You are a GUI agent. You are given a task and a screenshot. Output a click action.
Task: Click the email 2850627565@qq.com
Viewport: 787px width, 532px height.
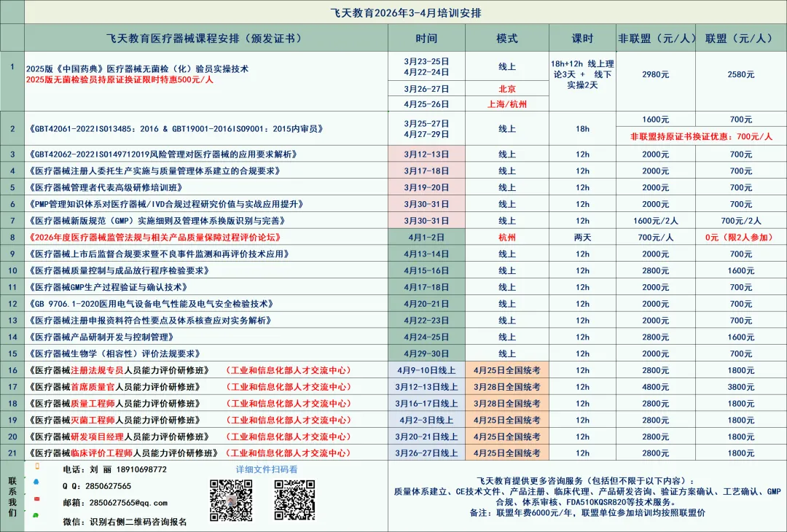(x=128, y=503)
